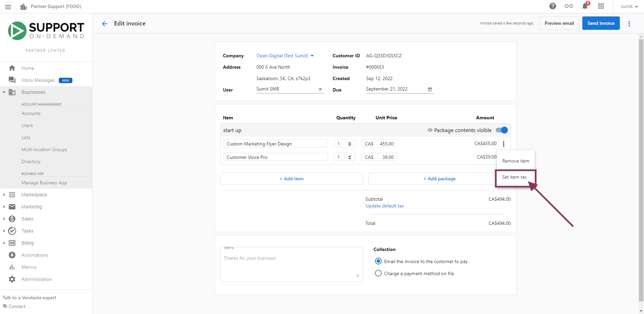Choose Remove item from the menu
The image size is (644, 314).
(516, 161)
